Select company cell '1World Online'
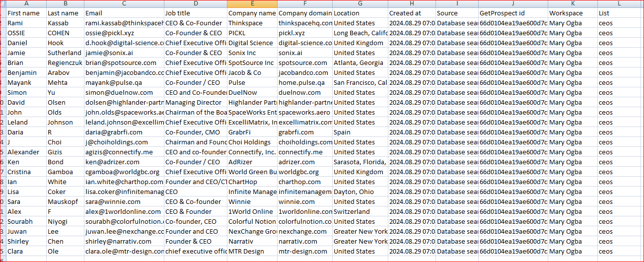This screenshot has height=262, width=644. click(252, 211)
